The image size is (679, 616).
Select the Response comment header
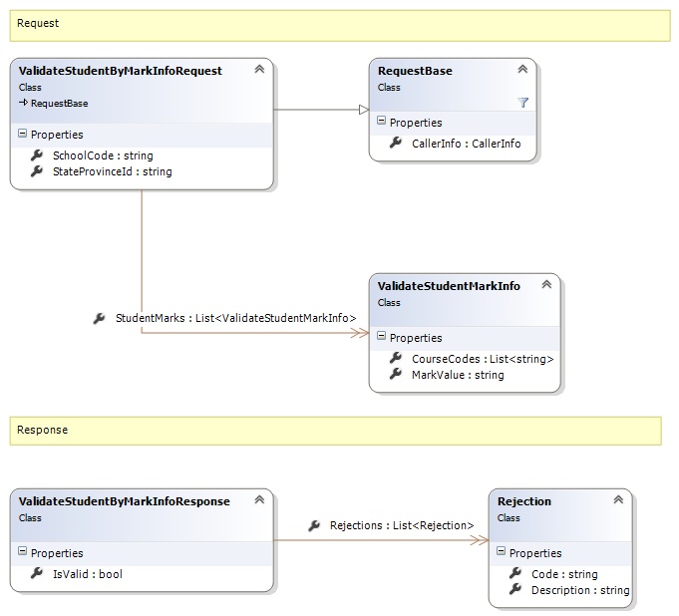pos(334,431)
